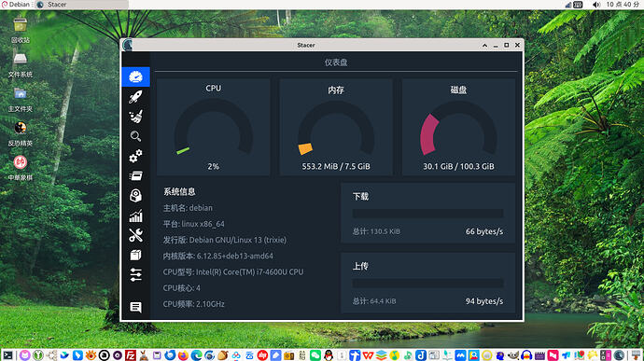This screenshot has height=361, width=644.
Task: Click the 下载 download speed bar
Action: tap(428, 214)
